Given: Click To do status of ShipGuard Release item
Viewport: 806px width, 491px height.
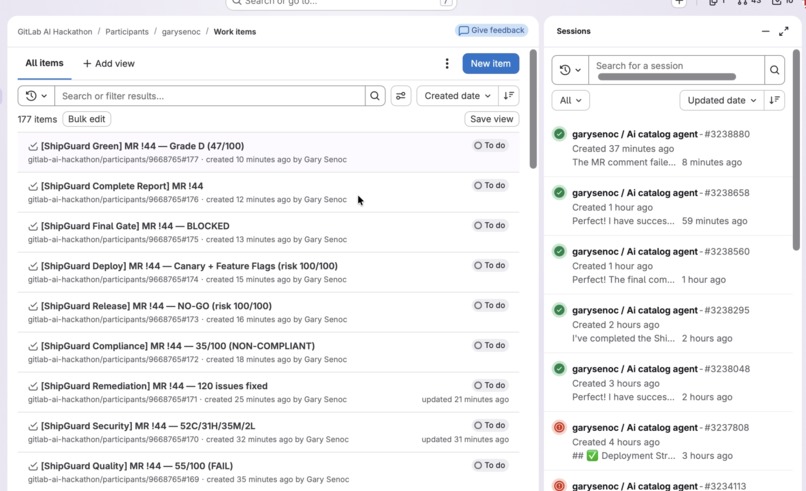Looking at the screenshot, I should coord(490,305).
